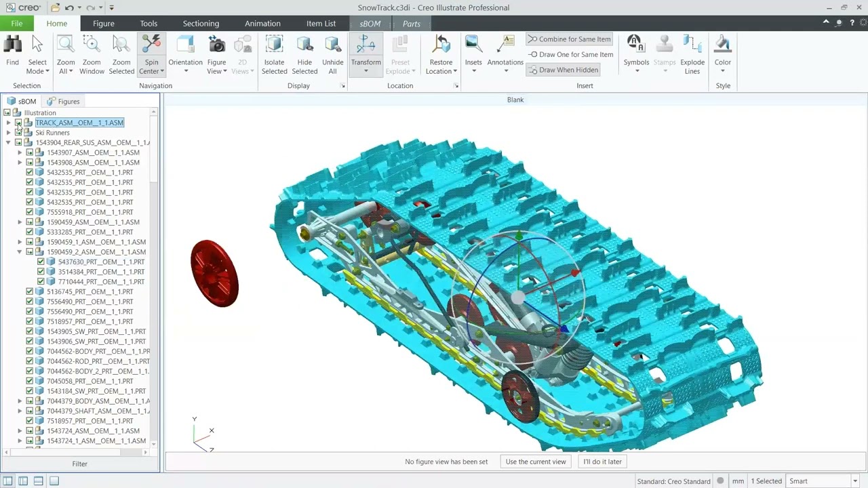The width and height of the screenshot is (868, 488).
Task: Click the Filter bar under the tree
Action: click(80, 464)
